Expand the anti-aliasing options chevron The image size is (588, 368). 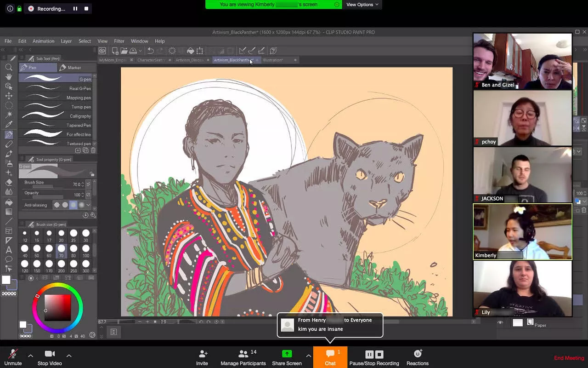[x=88, y=205]
